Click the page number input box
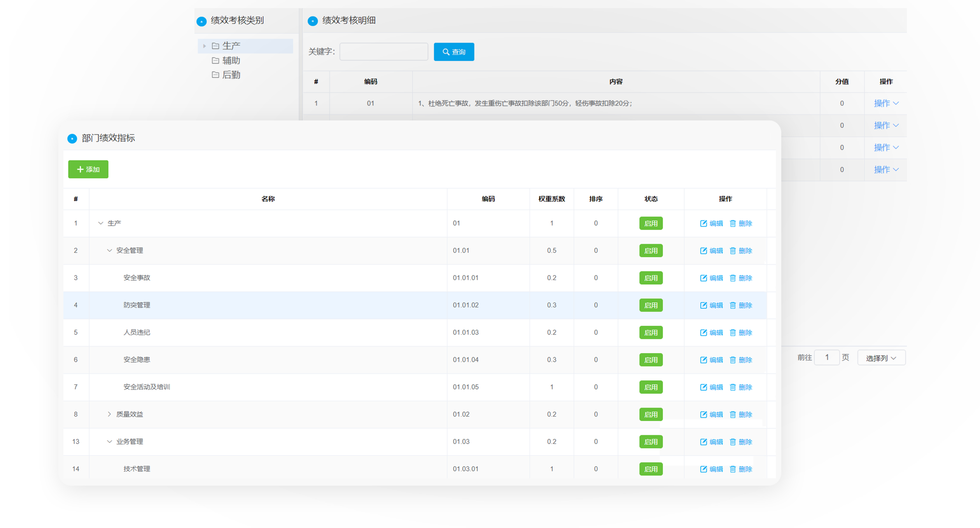The width and height of the screenshot is (980, 528). coord(826,357)
